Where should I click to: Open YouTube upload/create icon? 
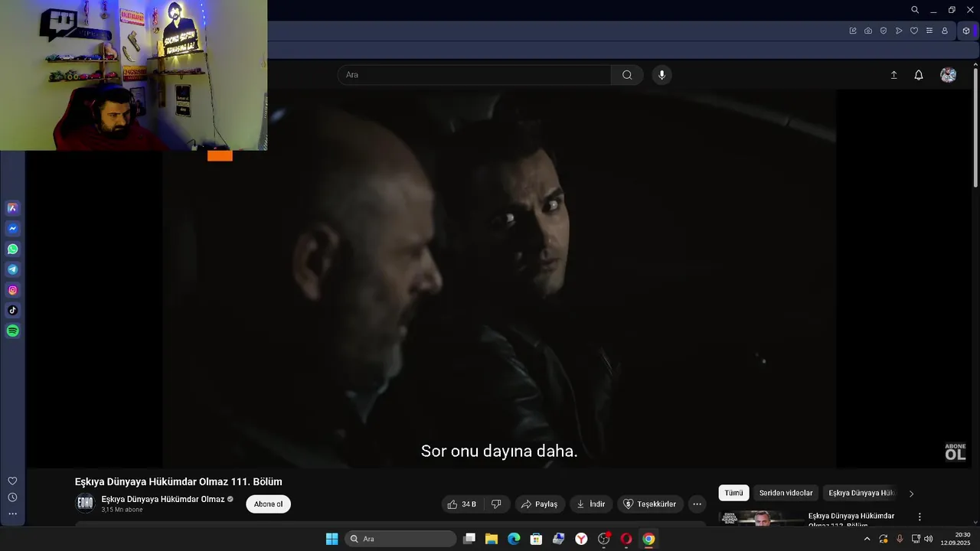pos(893,75)
